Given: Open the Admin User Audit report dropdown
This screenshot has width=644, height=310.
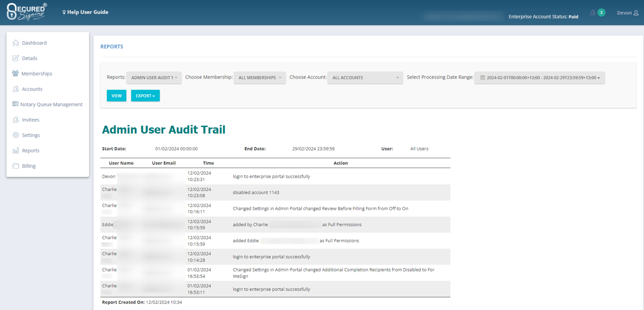Looking at the screenshot, I should coord(154,77).
